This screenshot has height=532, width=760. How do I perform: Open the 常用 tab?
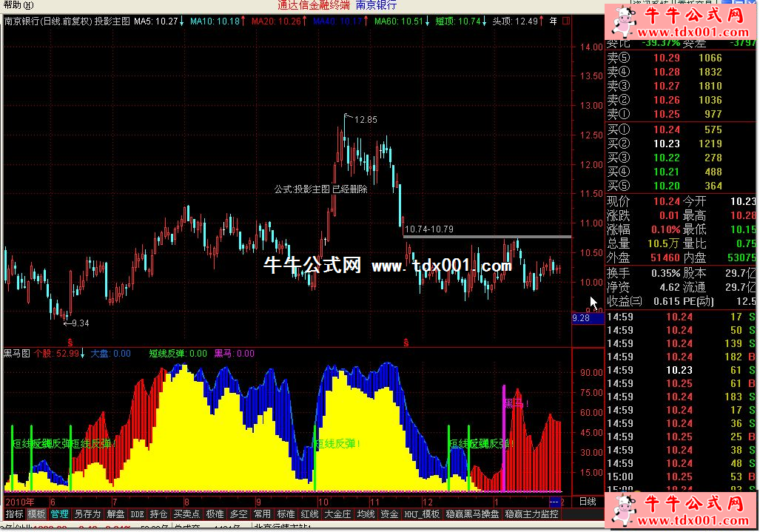click(262, 514)
